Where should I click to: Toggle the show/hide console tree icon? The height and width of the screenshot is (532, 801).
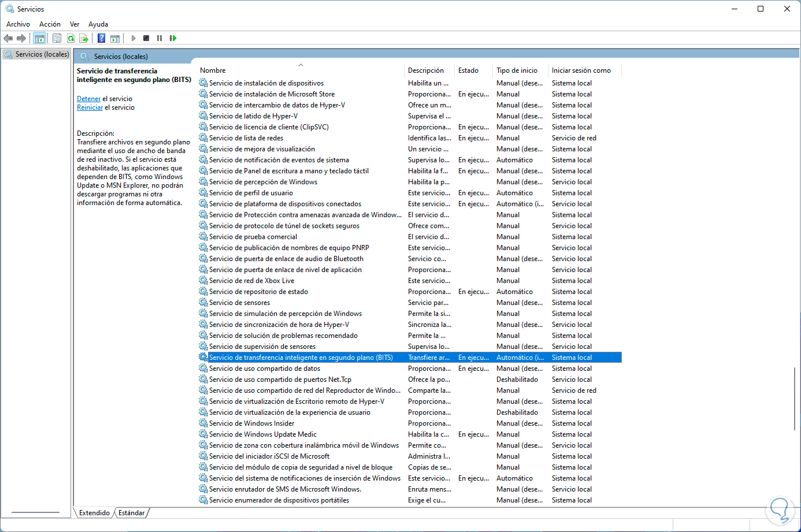tap(39, 38)
